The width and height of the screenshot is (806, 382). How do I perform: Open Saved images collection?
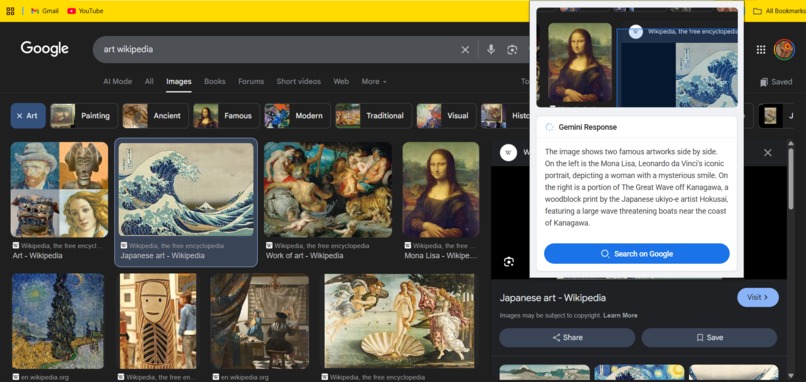[x=776, y=82]
